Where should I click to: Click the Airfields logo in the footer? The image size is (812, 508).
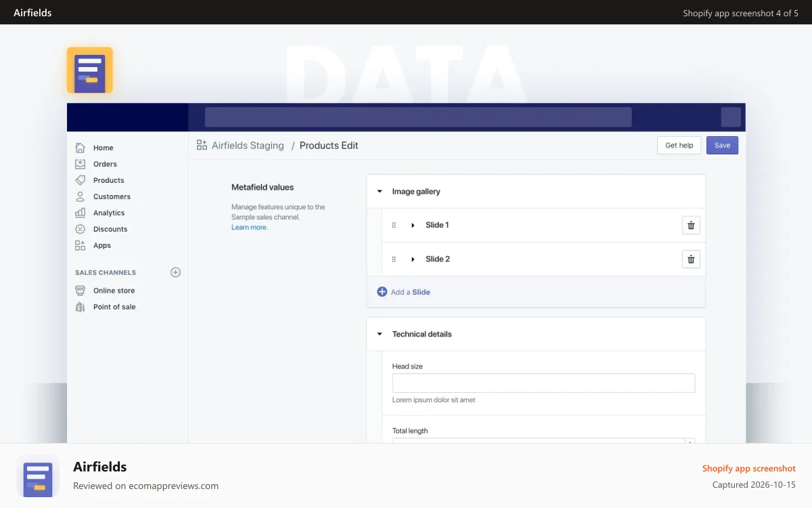[38, 475]
